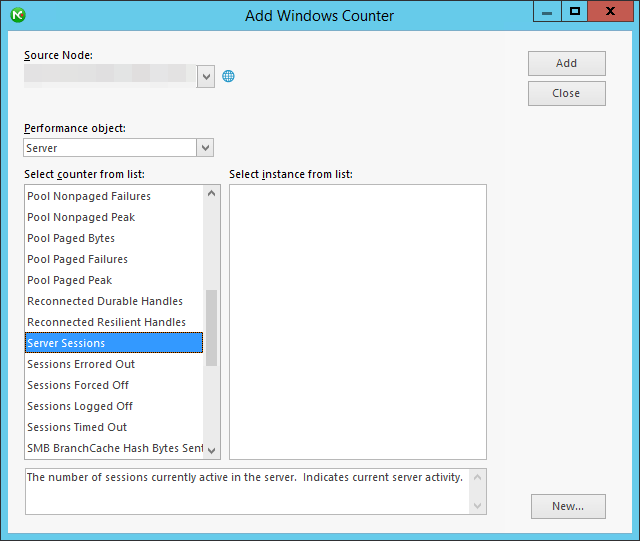Image resolution: width=640 pixels, height=541 pixels.
Task: Expand the Performance object dropdown arrow
Action: (205, 148)
